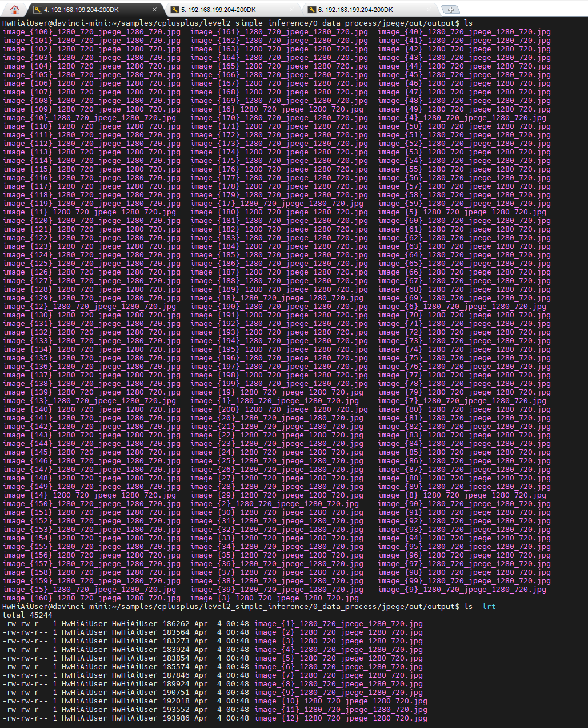588x728 pixels.
Task: Click the session icon on tab 6
Action: 312,10
